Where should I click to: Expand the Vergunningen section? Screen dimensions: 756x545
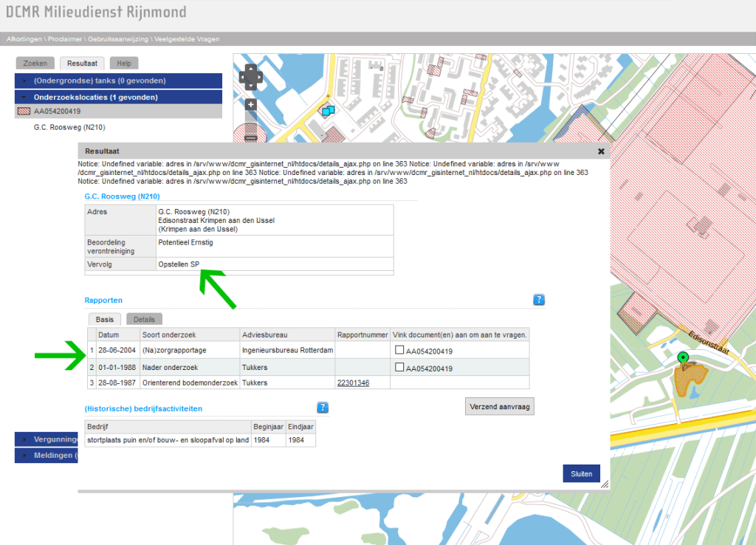pos(52,439)
